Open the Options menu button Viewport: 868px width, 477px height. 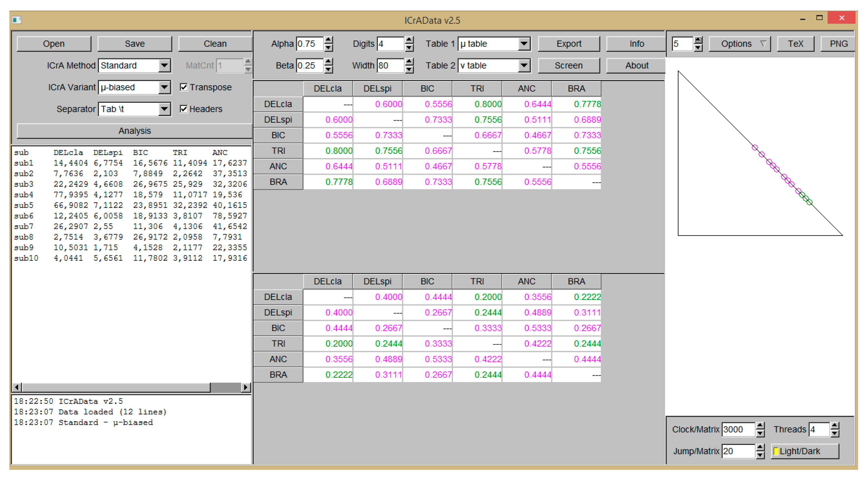click(x=739, y=44)
